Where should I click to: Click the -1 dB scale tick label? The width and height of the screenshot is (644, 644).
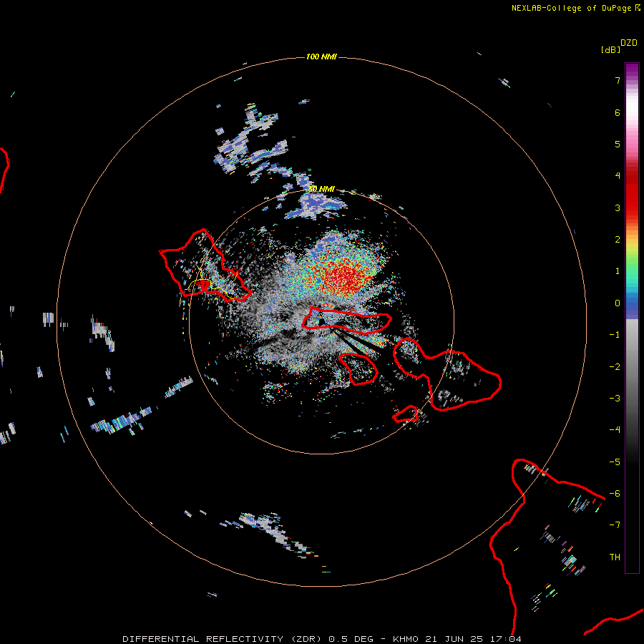(x=615, y=335)
